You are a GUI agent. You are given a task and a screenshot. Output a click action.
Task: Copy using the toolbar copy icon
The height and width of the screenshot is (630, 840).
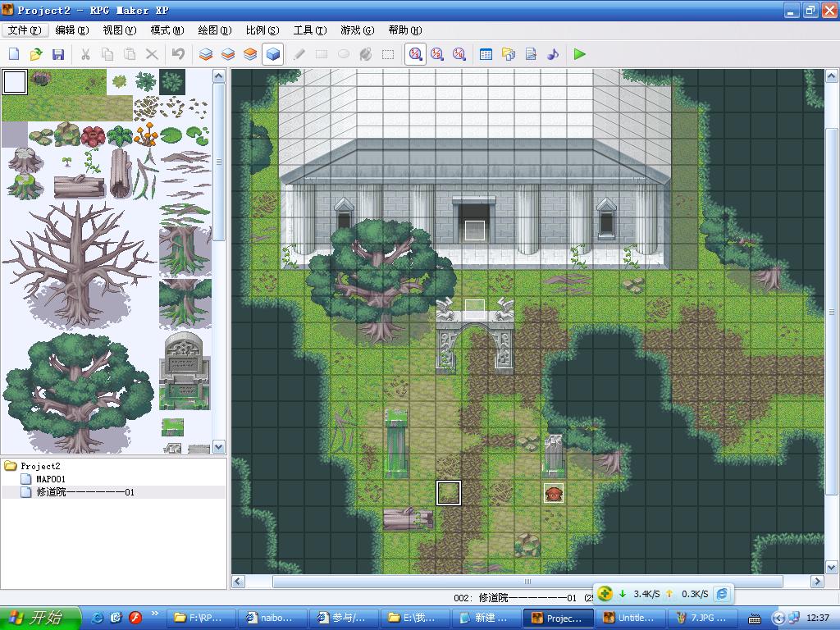click(107, 54)
